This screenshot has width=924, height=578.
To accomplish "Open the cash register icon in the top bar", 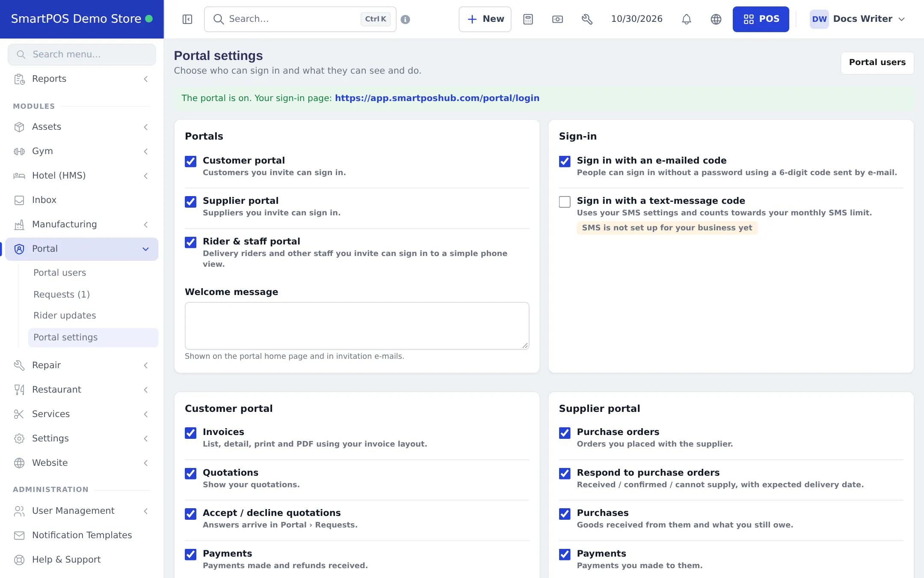I will pos(557,19).
